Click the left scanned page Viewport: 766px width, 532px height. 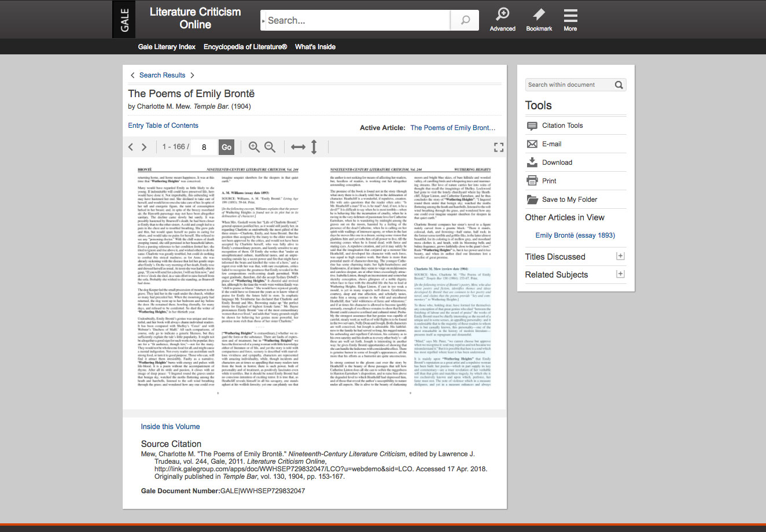218,282
